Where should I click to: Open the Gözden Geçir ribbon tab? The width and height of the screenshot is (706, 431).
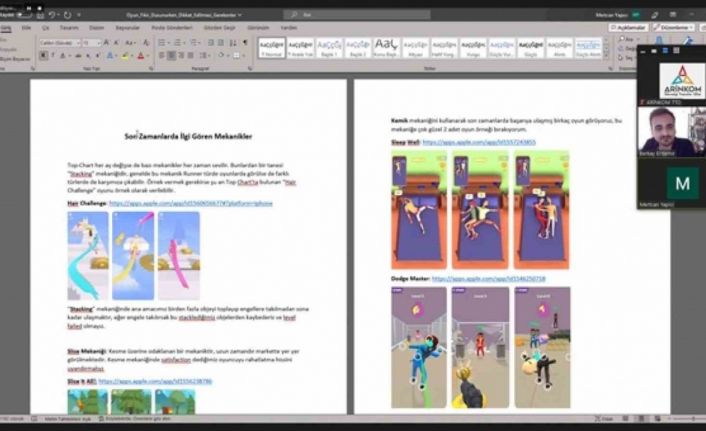coord(220,28)
